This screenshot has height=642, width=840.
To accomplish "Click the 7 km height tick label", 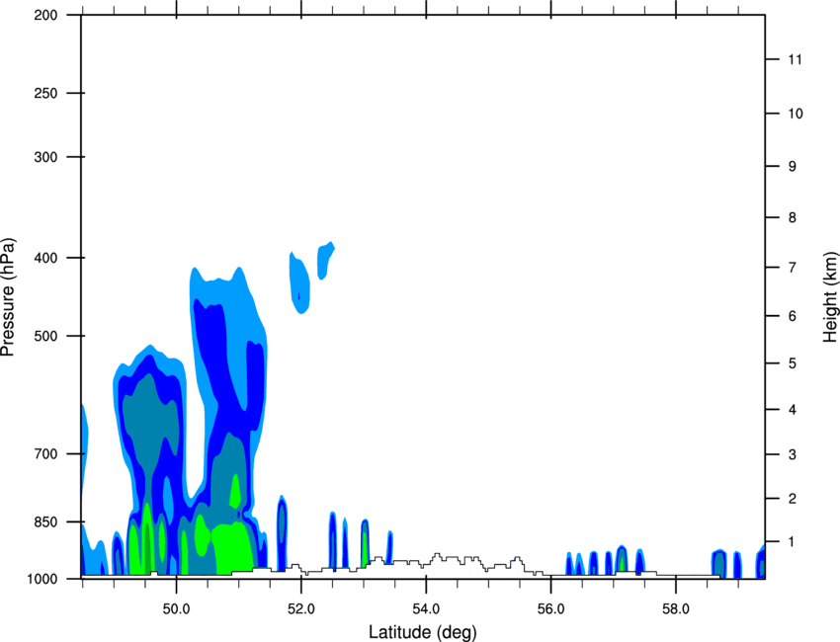I will coord(793,268).
